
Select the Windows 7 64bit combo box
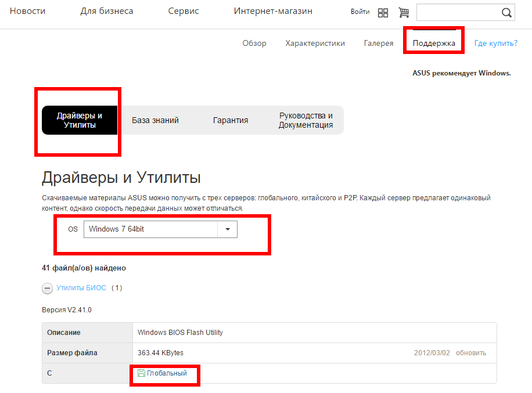tap(150, 229)
